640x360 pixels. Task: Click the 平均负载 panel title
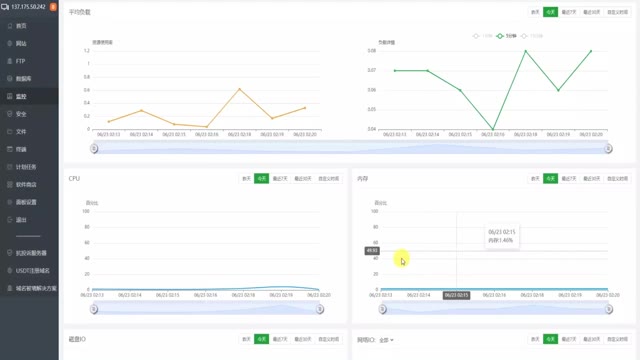[x=80, y=12]
